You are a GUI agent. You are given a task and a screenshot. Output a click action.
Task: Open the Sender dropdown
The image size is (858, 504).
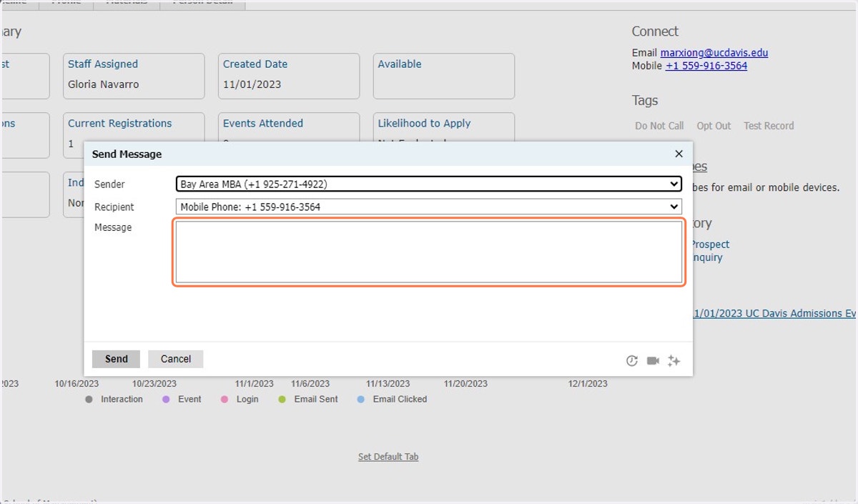pyautogui.click(x=428, y=184)
